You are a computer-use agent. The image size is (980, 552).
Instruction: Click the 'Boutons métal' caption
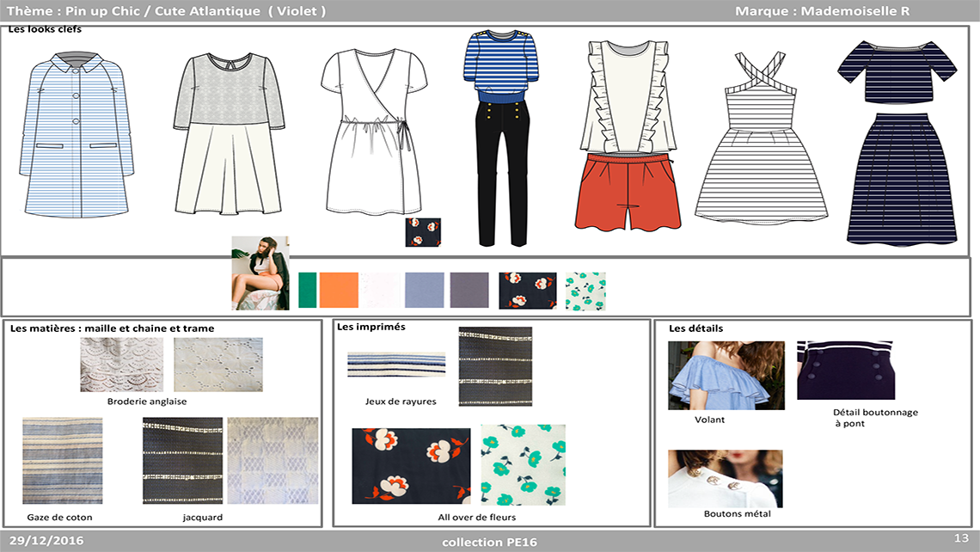(x=737, y=514)
